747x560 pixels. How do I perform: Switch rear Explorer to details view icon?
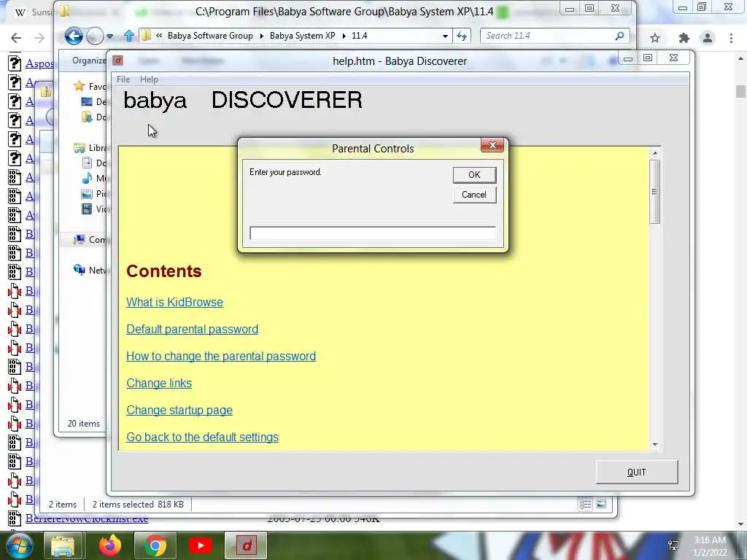point(586,504)
